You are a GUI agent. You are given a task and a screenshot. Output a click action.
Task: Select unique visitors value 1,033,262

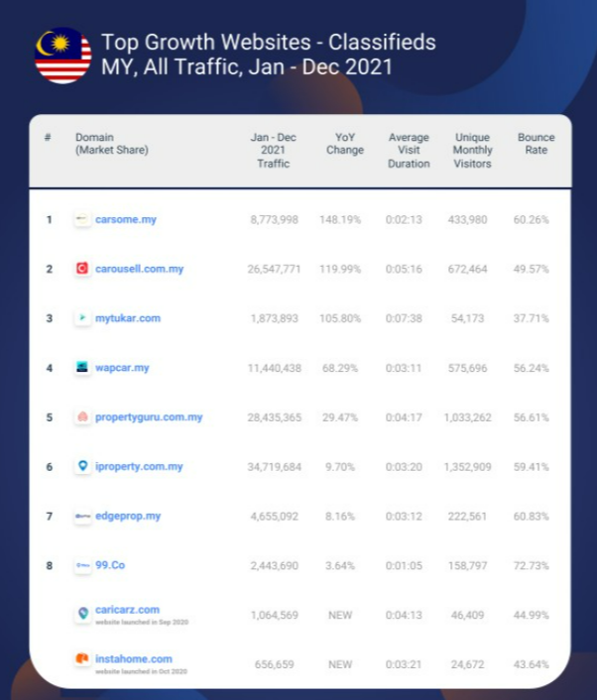[x=467, y=417]
